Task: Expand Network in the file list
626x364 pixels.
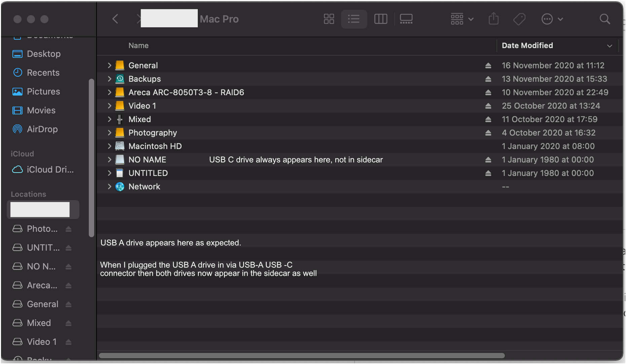Action: 109,186
